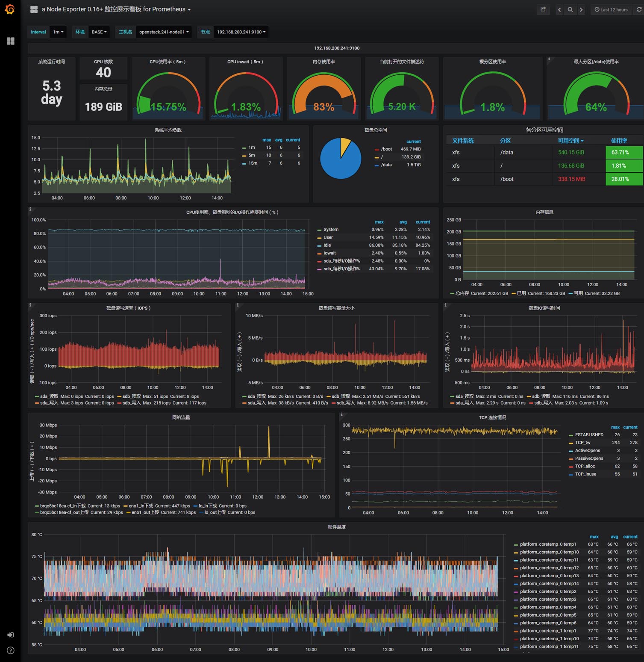Expand the 环境 BASE dropdown
Image resolution: width=644 pixels, height=662 pixels.
tap(99, 32)
